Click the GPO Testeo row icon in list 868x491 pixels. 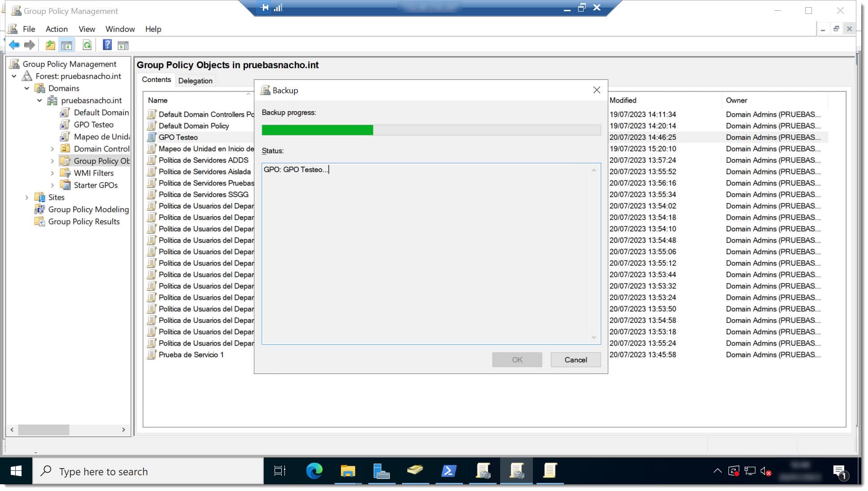pos(152,137)
